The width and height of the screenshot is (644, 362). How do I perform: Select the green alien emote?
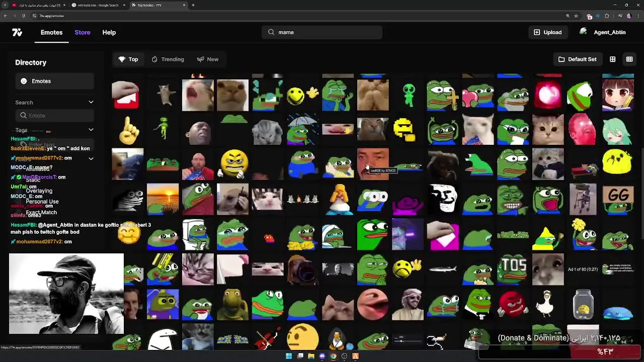click(409, 95)
